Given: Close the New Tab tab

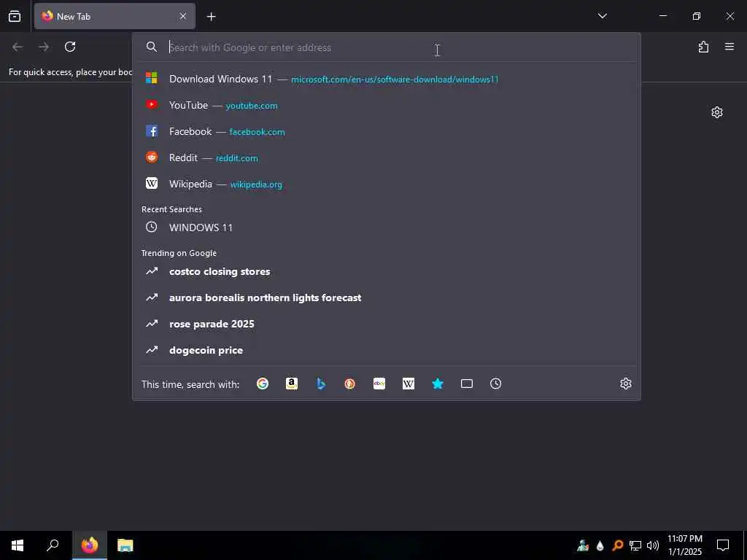Looking at the screenshot, I should tap(183, 16).
